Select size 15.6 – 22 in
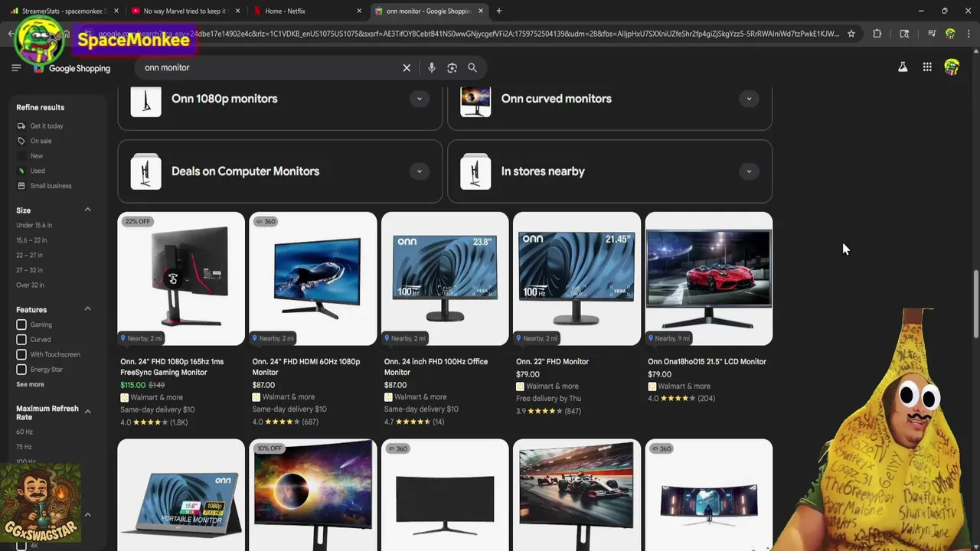Screen dimensions: 980x551 pos(31,240)
